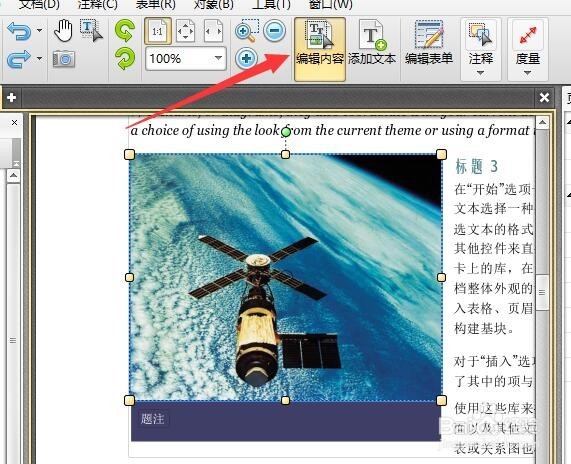Set actual size 1:1 view
Screen dimensions: 571x464
pyautogui.click(x=158, y=31)
